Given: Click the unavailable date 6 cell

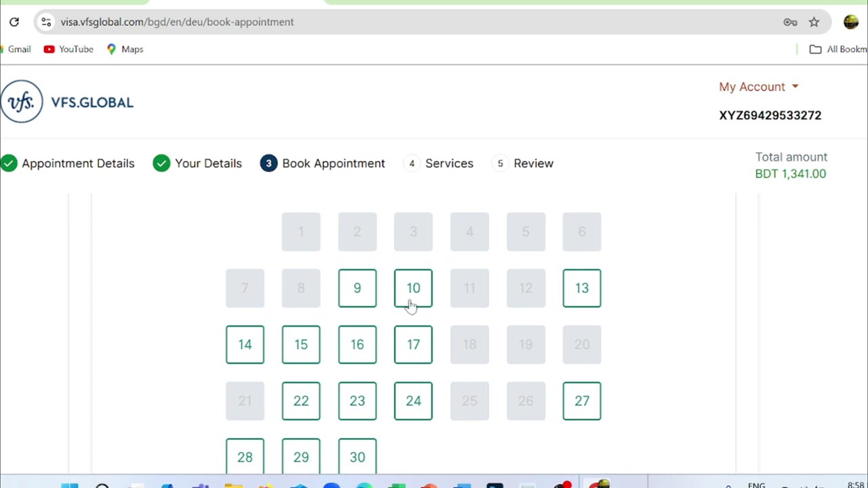Looking at the screenshot, I should pyautogui.click(x=582, y=232).
